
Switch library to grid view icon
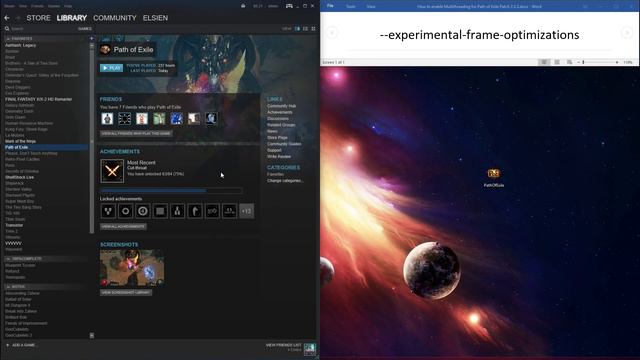(313, 29)
